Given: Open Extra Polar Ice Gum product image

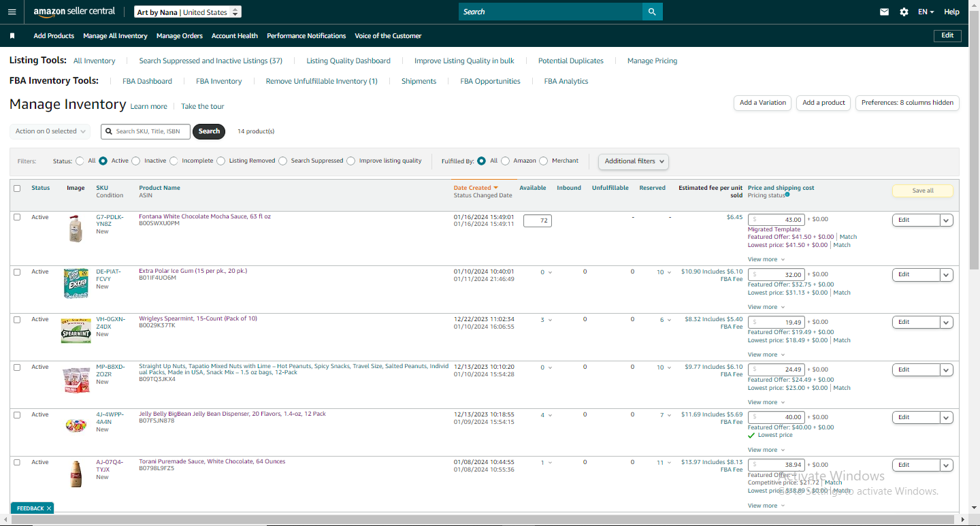Looking at the screenshot, I should pyautogui.click(x=76, y=283).
